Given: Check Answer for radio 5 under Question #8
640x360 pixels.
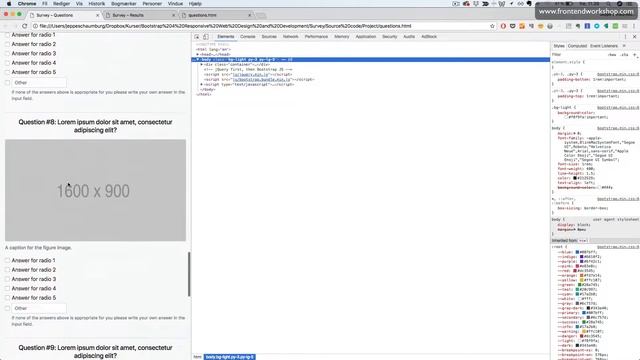Looking at the screenshot, I should tap(7, 298).
